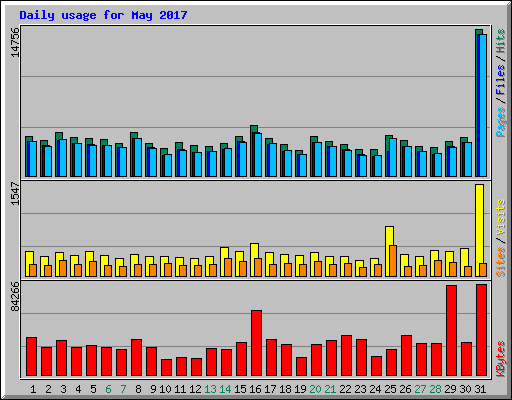Click the day 16 red KBytes bar

pyautogui.click(x=256, y=343)
